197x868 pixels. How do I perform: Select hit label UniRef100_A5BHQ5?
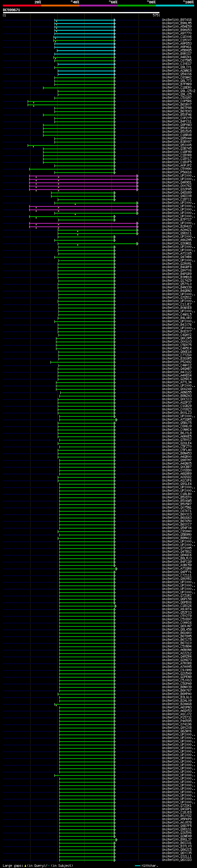[177, 50]
